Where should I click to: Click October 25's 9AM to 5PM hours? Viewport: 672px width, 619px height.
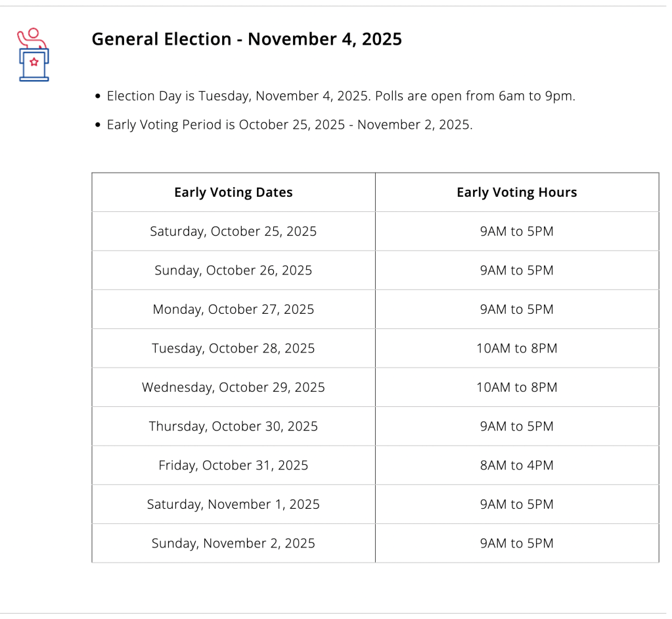[x=516, y=231]
